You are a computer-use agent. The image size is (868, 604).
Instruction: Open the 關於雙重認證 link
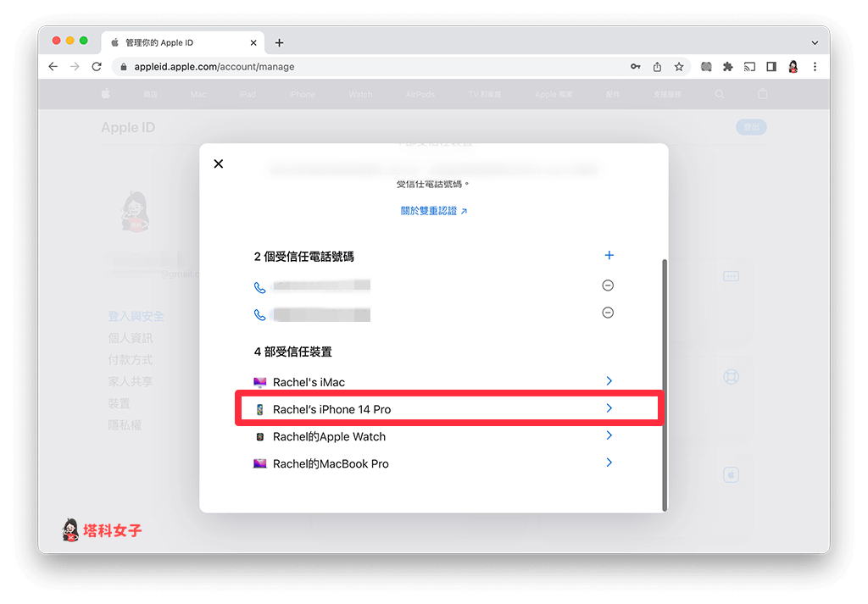[x=434, y=210]
